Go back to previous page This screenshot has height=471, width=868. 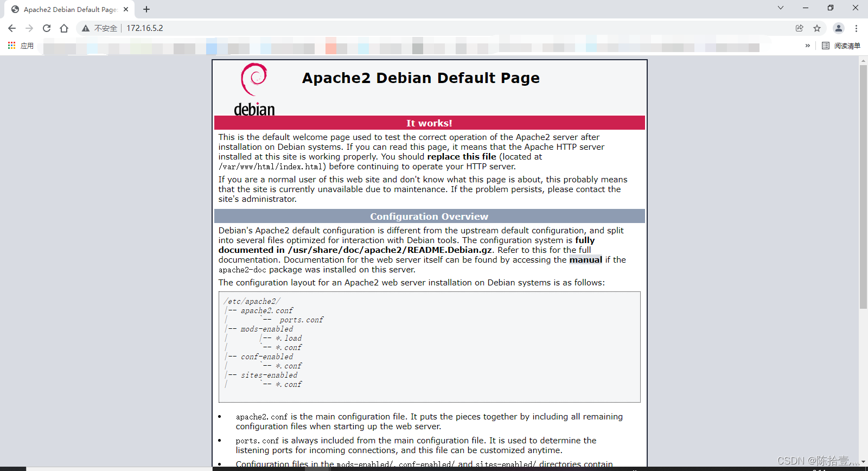pos(12,28)
